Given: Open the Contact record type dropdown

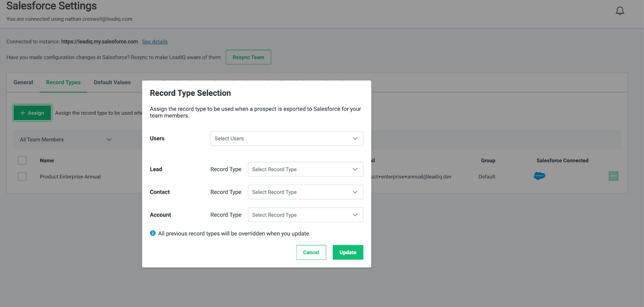Looking at the screenshot, I should pyautogui.click(x=305, y=192).
